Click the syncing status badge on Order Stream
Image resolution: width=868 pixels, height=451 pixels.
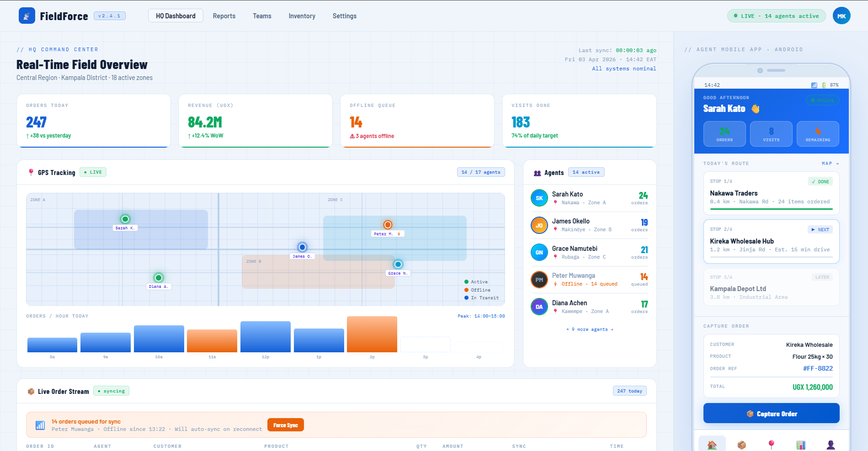pyautogui.click(x=112, y=391)
